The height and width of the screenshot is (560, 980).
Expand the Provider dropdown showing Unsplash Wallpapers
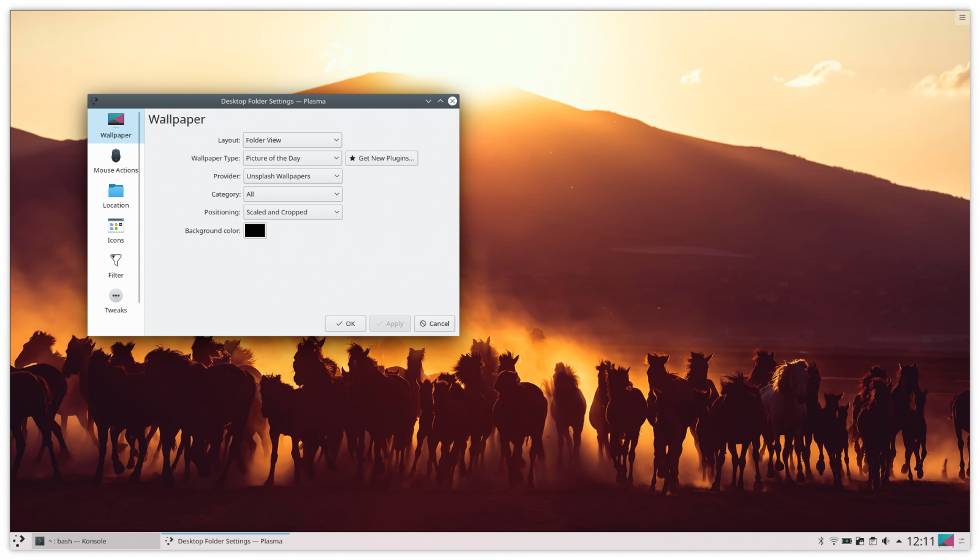pos(292,176)
